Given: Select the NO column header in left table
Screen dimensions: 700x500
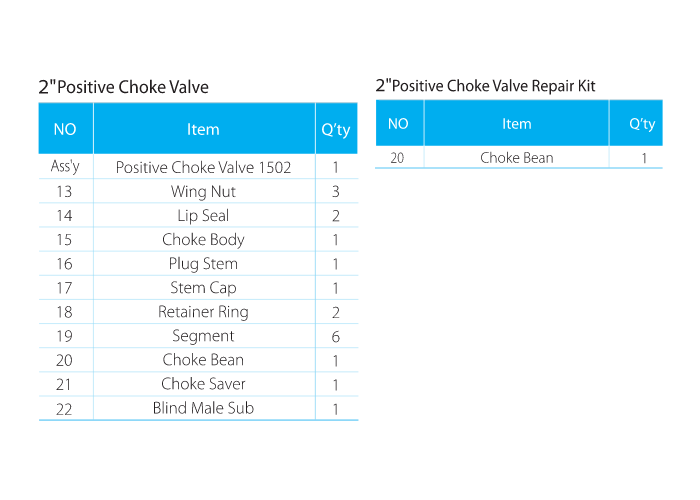Looking at the screenshot, I should (65, 129).
